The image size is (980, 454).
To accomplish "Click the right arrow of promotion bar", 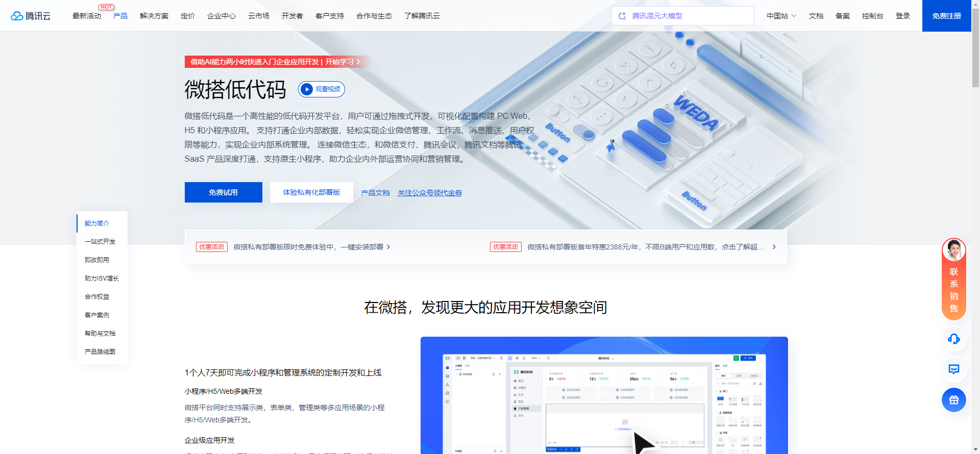I will tap(774, 247).
